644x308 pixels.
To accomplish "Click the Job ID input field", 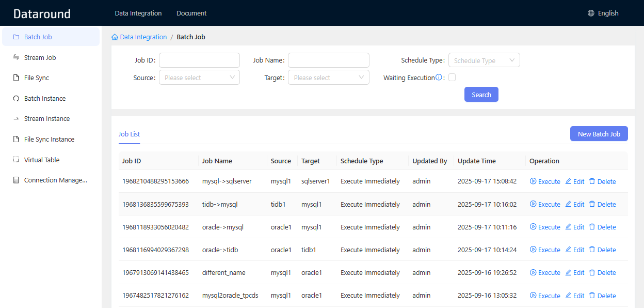I will click(199, 60).
